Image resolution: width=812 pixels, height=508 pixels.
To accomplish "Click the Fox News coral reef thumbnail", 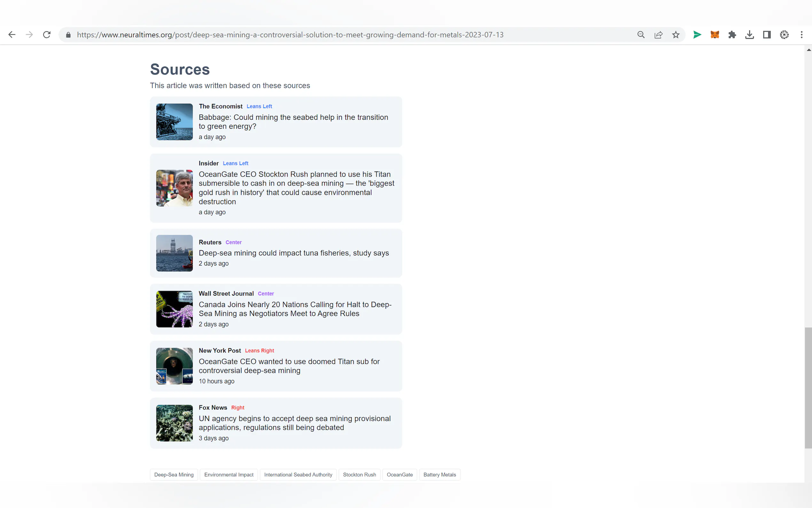I will click(174, 423).
